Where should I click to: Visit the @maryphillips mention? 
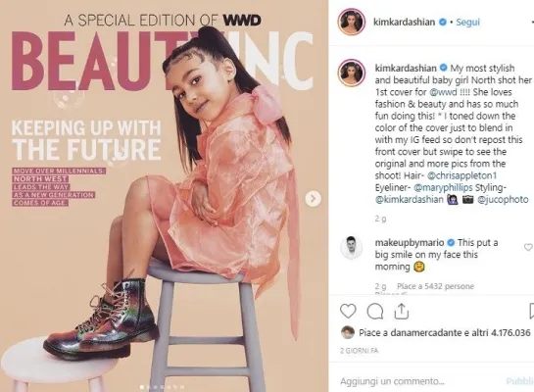point(443,187)
